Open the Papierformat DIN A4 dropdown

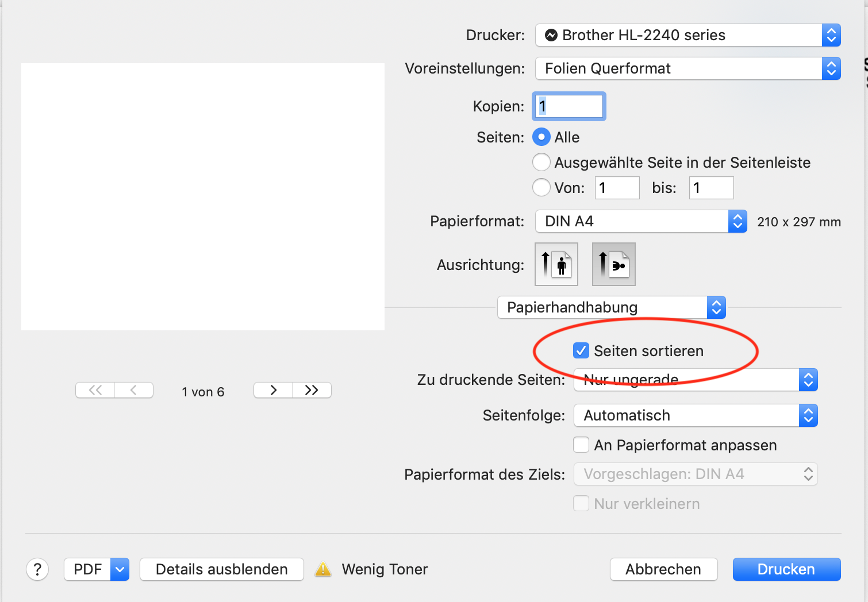click(x=641, y=221)
